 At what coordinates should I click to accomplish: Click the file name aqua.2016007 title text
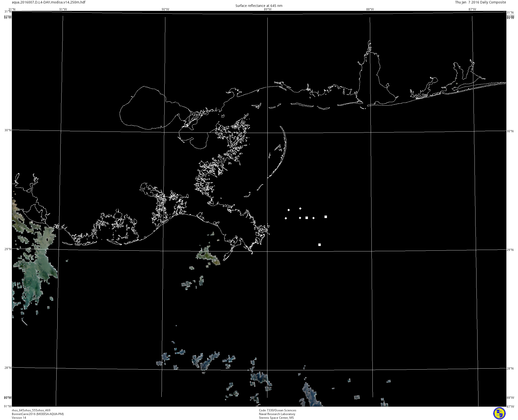click(49, 2)
